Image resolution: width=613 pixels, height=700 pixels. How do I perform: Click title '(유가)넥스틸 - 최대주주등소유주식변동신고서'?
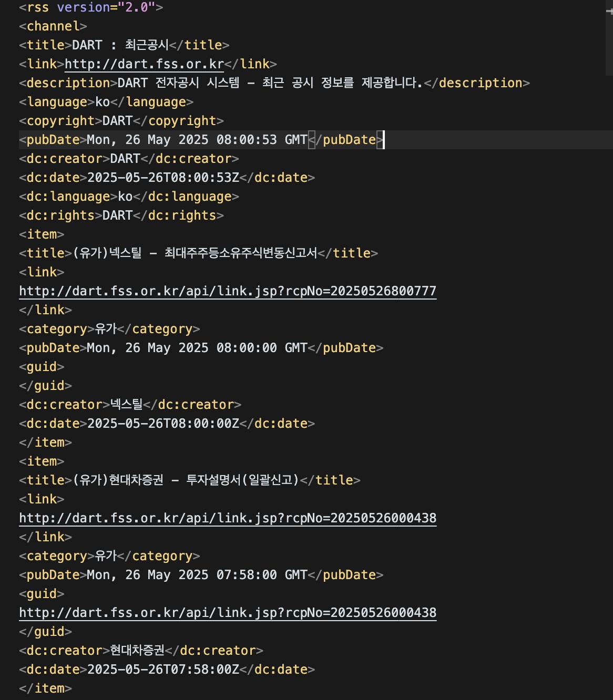(195, 253)
